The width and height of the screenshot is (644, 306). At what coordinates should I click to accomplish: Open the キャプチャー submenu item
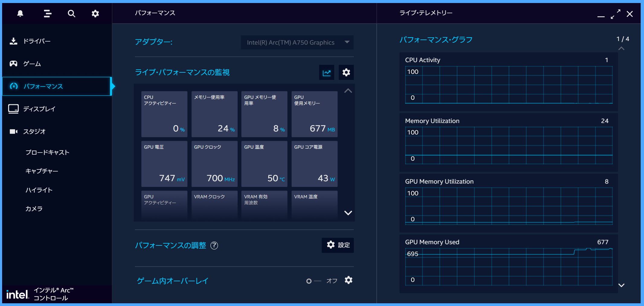point(42,171)
